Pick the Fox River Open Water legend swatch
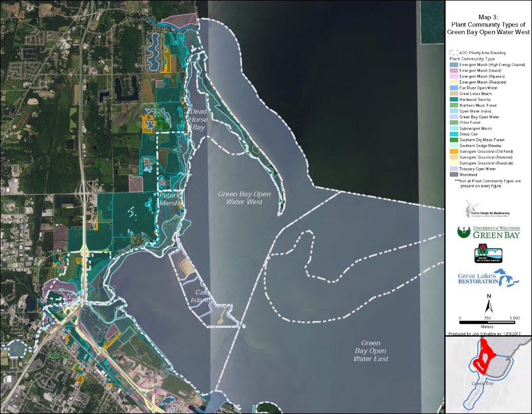The image size is (532, 414). point(454,88)
